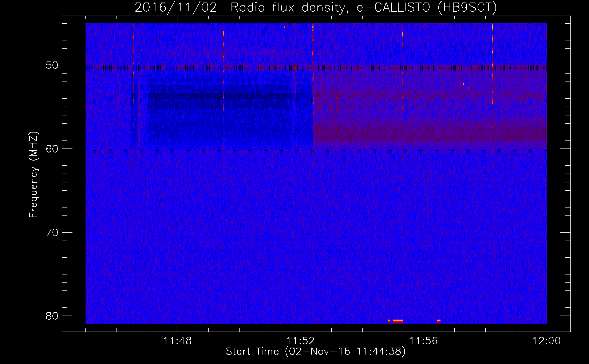The image size is (589, 364).
Task: Click the 60 frequency tick label
Action: click(x=52, y=149)
